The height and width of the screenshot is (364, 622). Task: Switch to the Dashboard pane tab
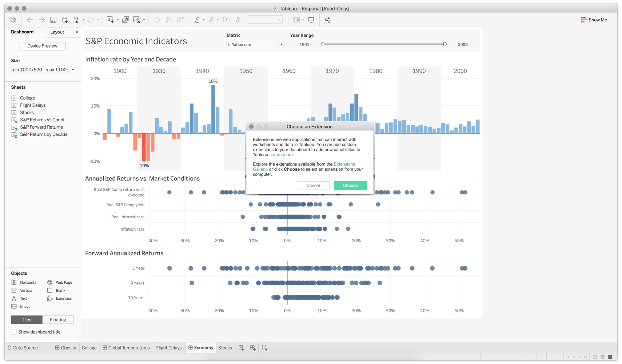click(22, 32)
